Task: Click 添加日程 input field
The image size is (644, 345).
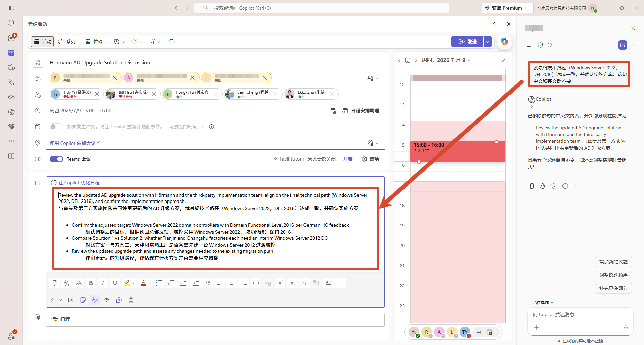Action: coord(215,320)
